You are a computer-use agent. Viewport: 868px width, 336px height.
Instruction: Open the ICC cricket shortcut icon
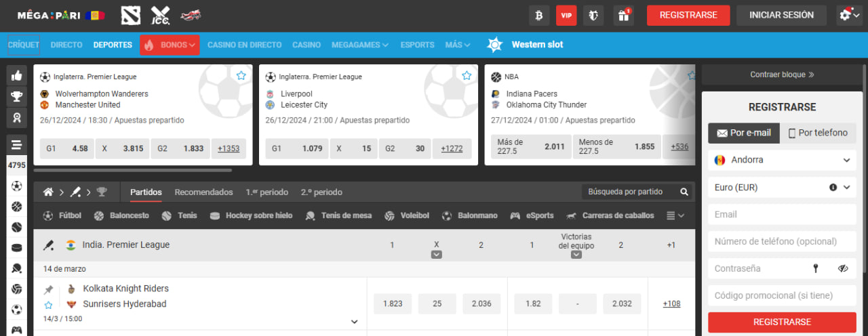click(x=160, y=15)
